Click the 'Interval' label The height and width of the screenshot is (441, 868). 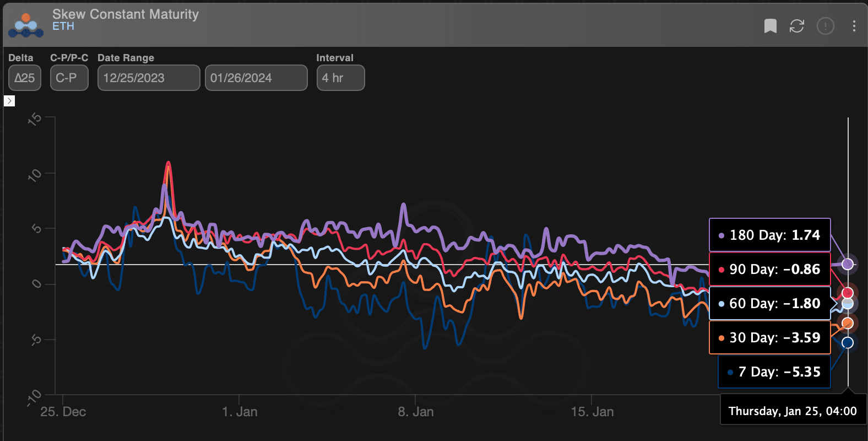[x=335, y=58]
